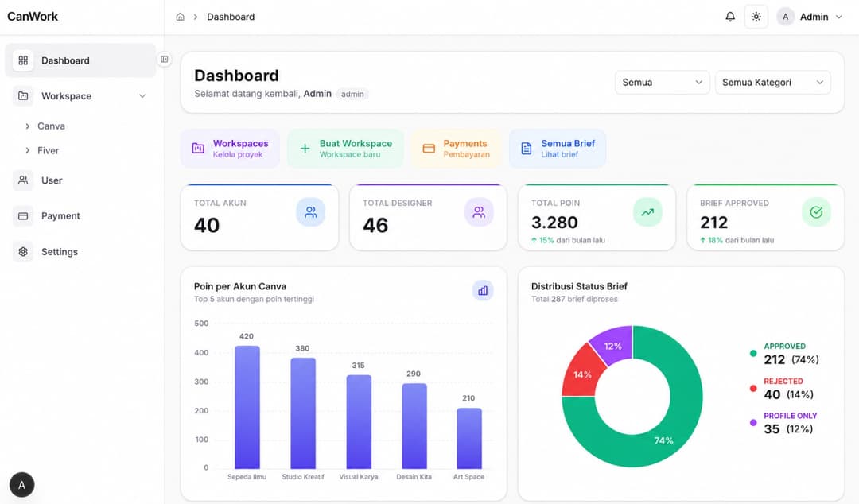This screenshot has width=859, height=504.
Task: Expand the Fiver workspace item
Action: 42,150
